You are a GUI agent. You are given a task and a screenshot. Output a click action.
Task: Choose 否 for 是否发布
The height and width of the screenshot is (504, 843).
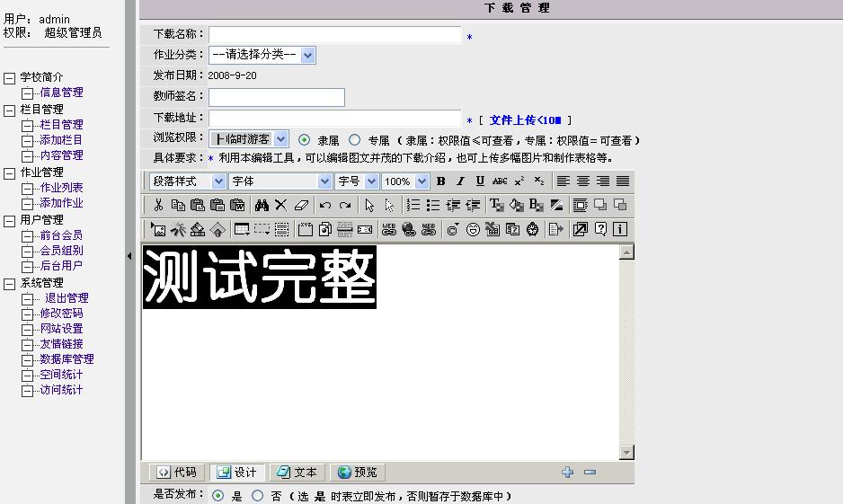point(258,495)
